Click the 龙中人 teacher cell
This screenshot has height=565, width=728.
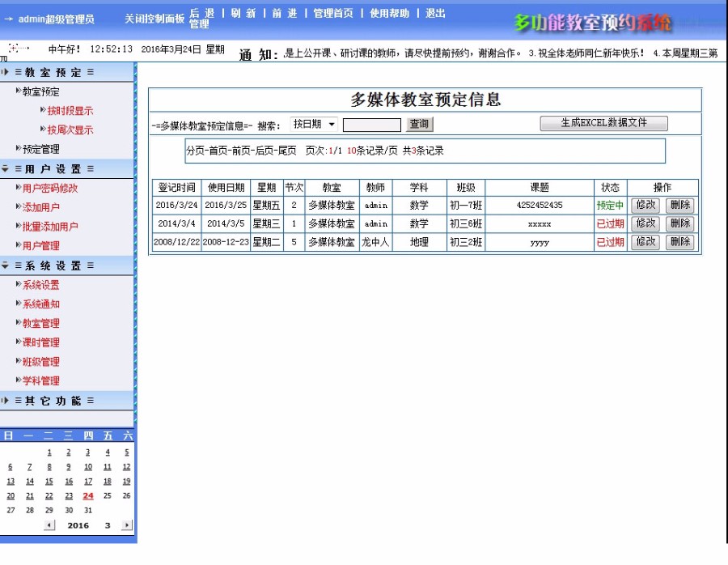[375, 242]
